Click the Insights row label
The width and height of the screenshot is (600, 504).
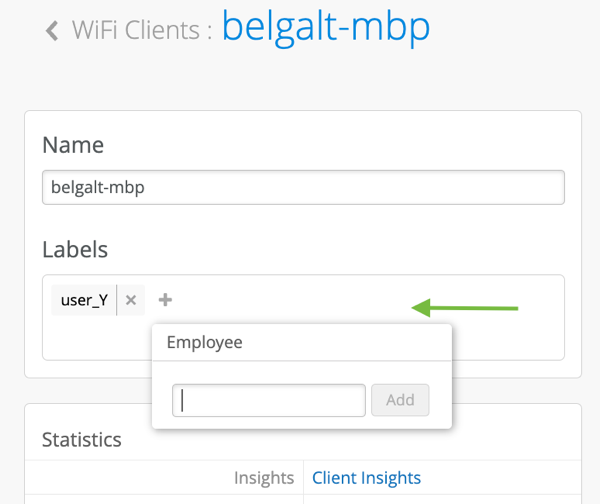(264, 478)
